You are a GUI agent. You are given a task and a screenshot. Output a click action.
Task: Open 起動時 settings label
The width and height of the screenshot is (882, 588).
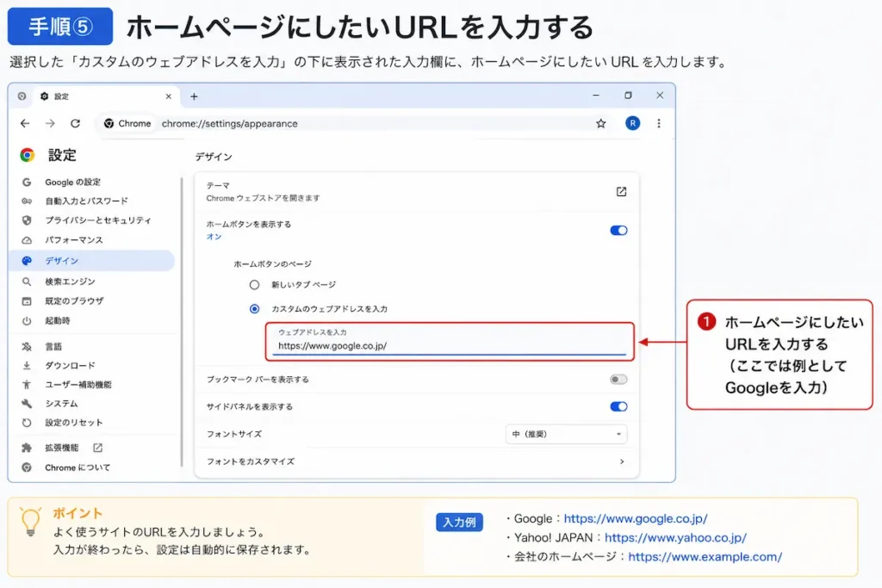coord(58,321)
